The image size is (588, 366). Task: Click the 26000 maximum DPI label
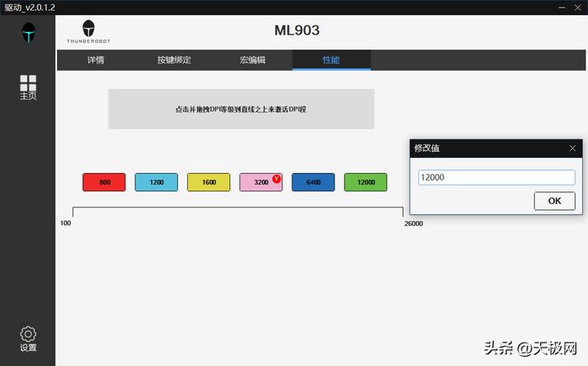413,223
